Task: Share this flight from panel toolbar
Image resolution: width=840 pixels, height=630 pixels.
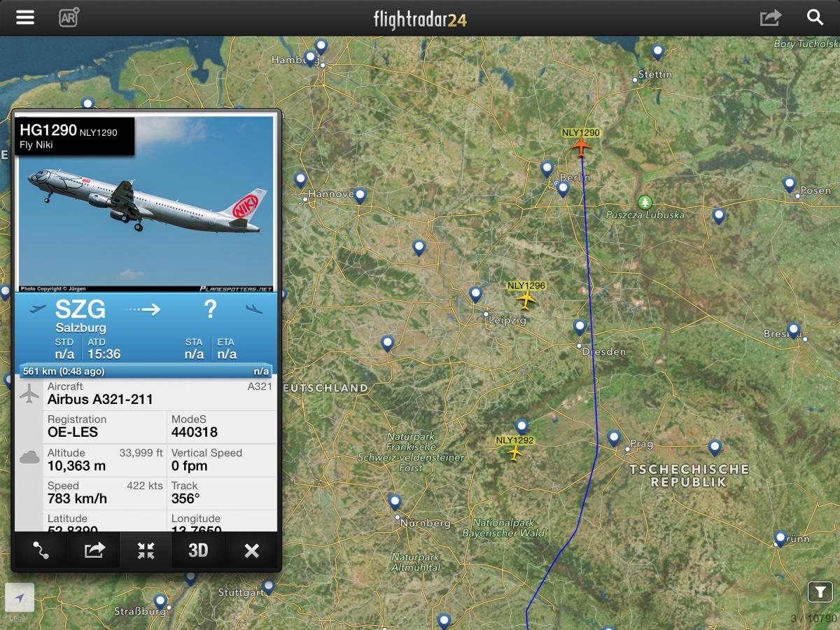Action: 94,551
